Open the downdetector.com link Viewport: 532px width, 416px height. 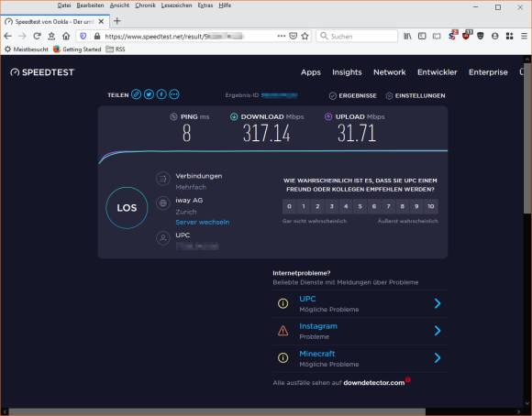click(374, 383)
